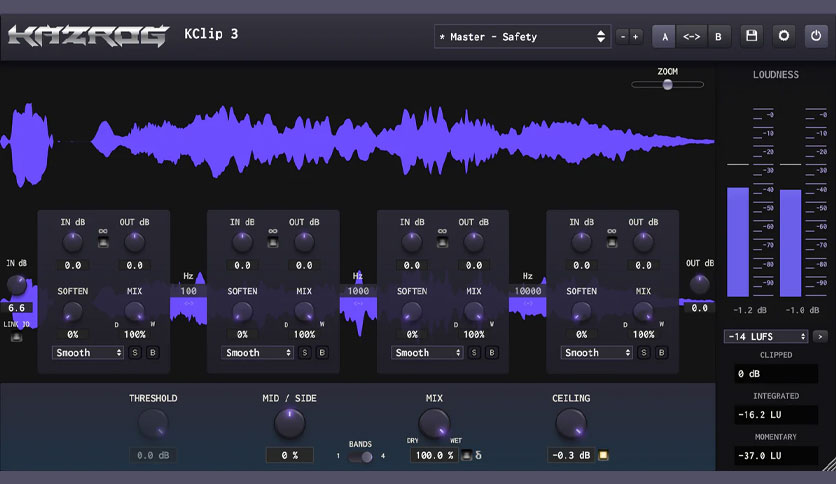The image size is (836, 484).
Task: Click the MOMENTARY -37.0 LU readout
Action: 776,456
